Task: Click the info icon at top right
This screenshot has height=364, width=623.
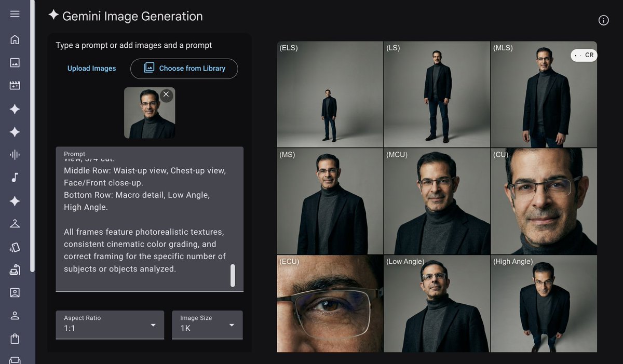Action: tap(603, 20)
